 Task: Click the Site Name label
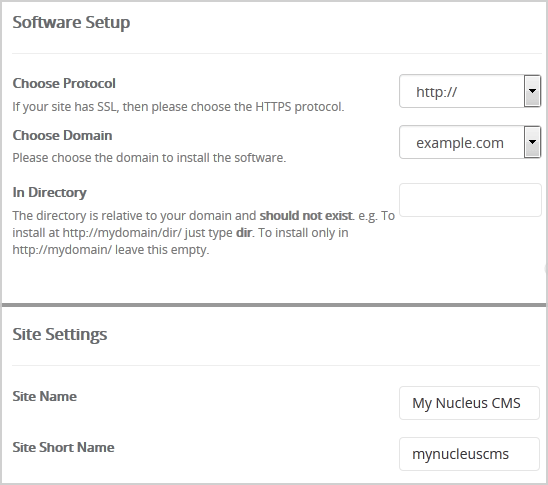click(45, 396)
